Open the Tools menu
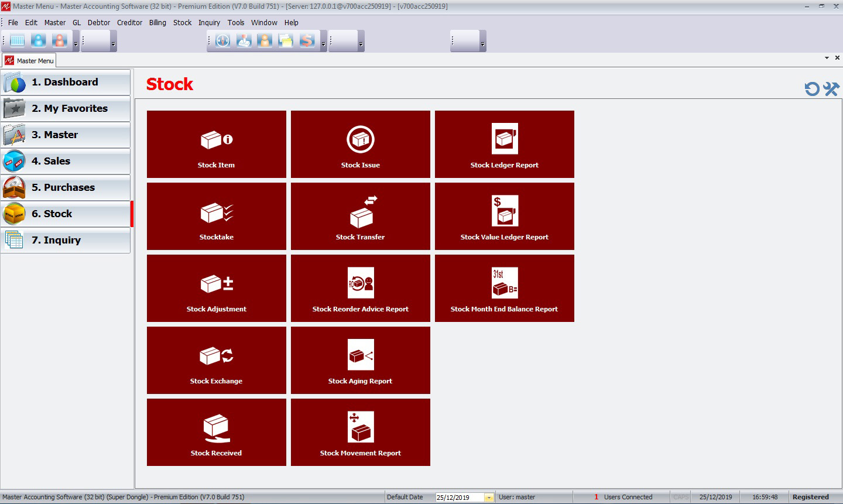Image resolution: width=843 pixels, height=504 pixels. (236, 23)
